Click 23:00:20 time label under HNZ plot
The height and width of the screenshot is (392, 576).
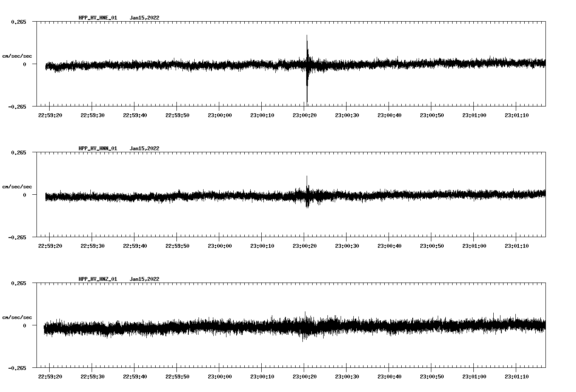coord(305,377)
